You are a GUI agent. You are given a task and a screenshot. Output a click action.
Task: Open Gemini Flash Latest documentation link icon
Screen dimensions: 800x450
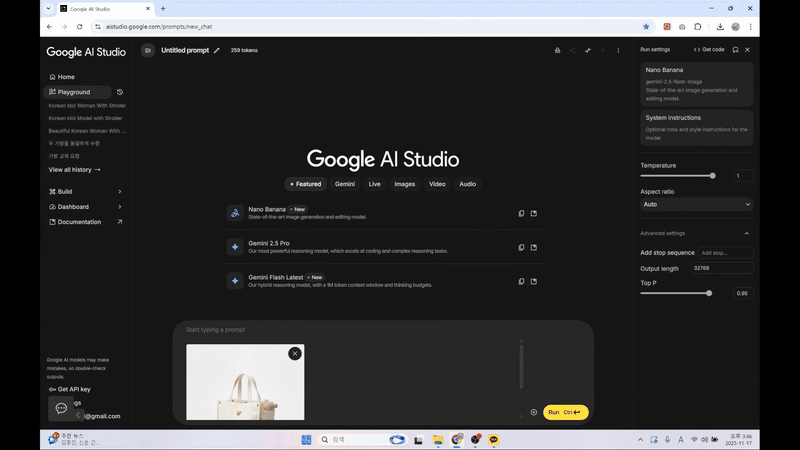coord(534,281)
